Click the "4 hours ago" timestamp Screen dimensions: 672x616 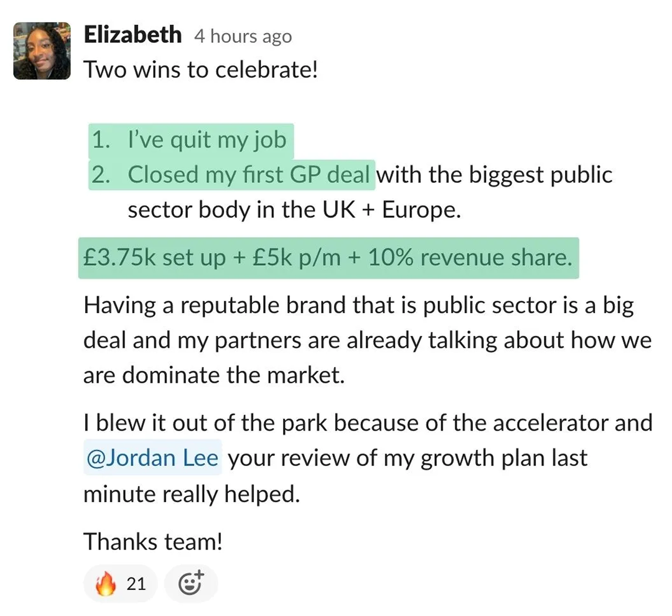click(x=243, y=37)
